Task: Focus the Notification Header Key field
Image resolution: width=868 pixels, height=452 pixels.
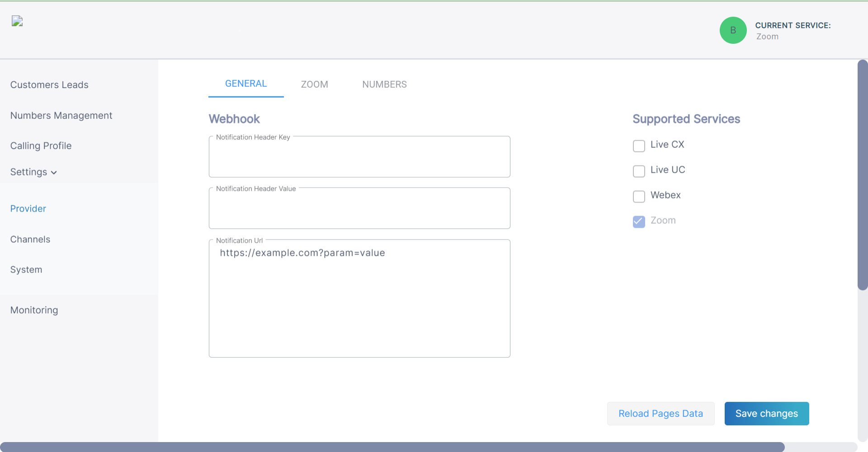Action: [x=359, y=158]
